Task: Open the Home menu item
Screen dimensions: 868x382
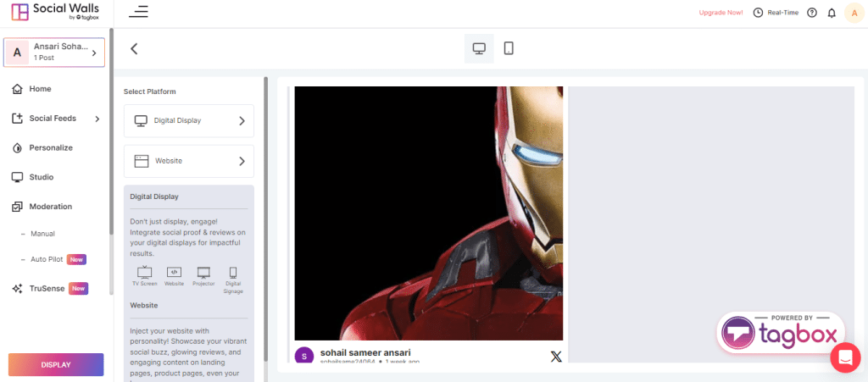Action: point(40,89)
